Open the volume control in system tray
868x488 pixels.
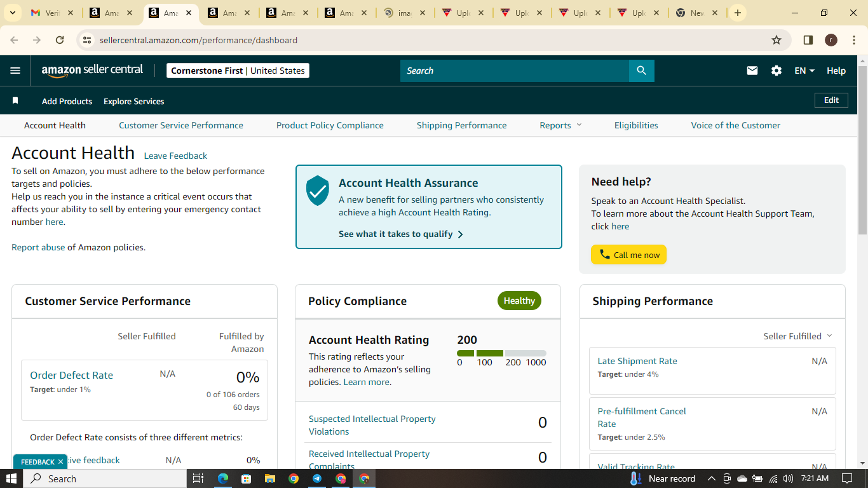pos(788,478)
